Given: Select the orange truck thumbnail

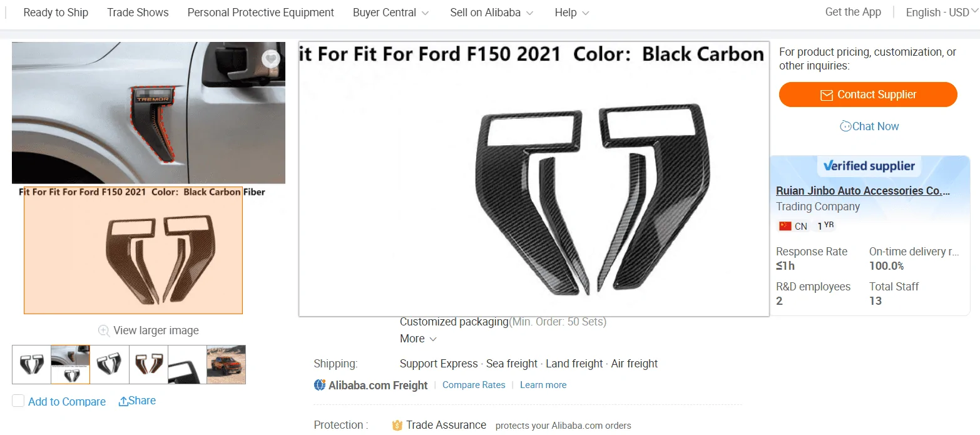Looking at the screenshot, I should click(x=226, y=364).
